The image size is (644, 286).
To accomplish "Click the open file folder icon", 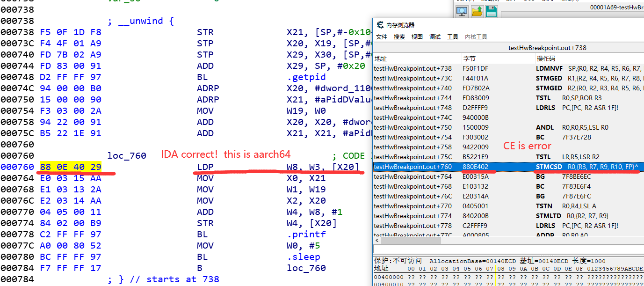I will [x=476, y=12].
